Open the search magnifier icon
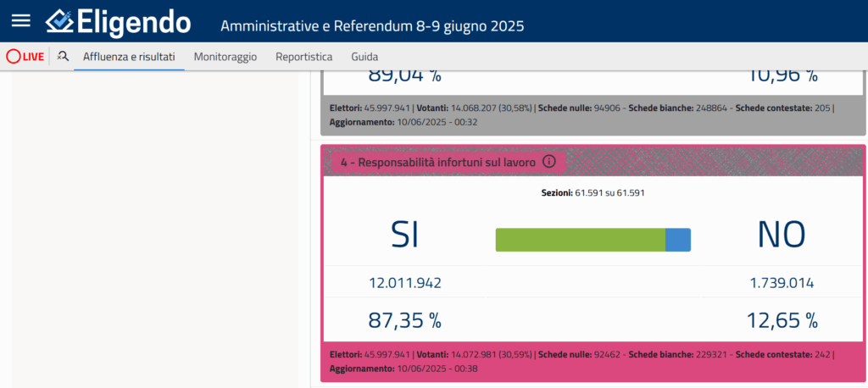The image size is (868, 388). 63,57
